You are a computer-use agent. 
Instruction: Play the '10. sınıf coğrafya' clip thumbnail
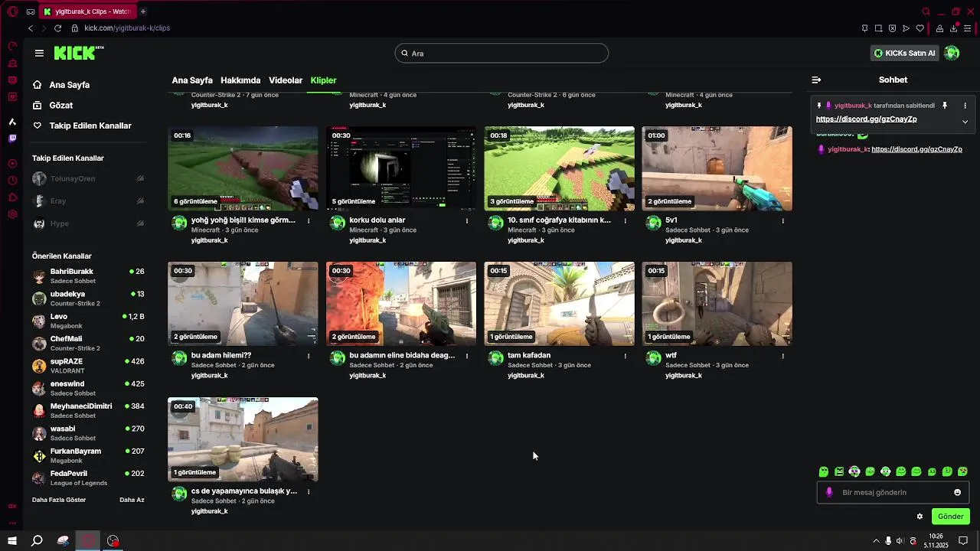click(x=559, y=168)
